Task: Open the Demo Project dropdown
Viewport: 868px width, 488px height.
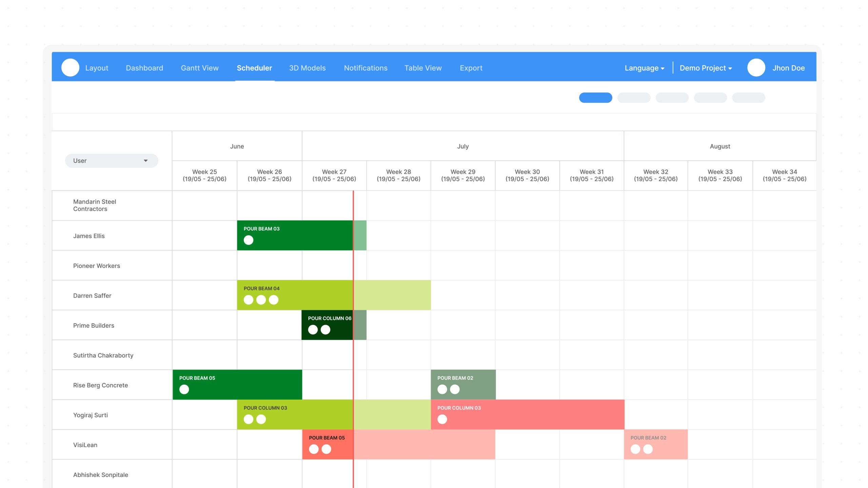Action: pos(705,68)
